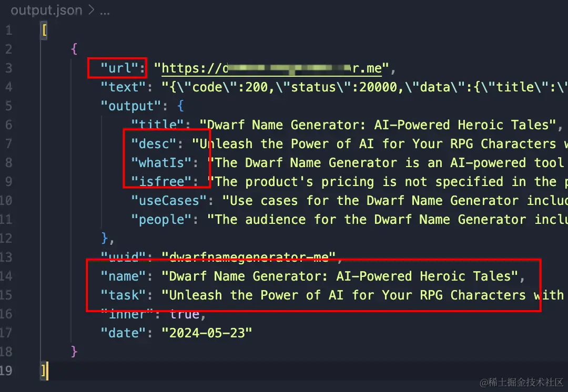Viewport: 568px width, 392px height.
Task: Click line number 19 in the gutter
Action: point(6,370)
